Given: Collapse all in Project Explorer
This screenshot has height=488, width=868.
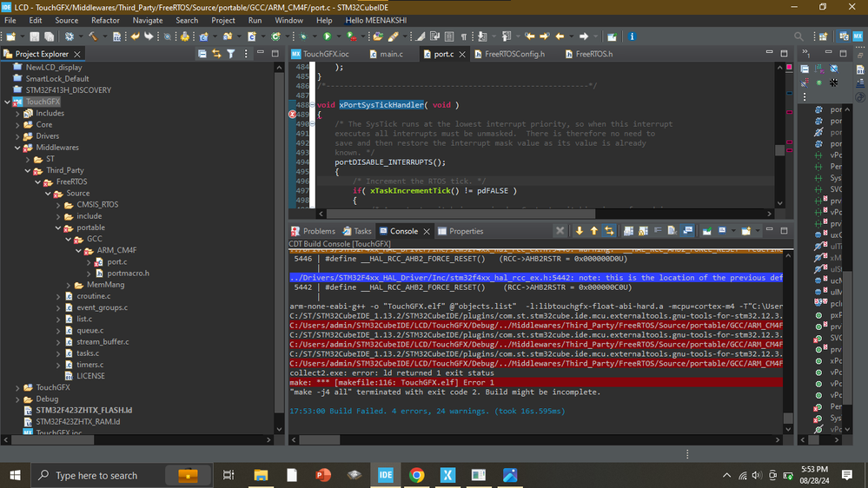Looking at the screenshot, I should click(202, 54).
